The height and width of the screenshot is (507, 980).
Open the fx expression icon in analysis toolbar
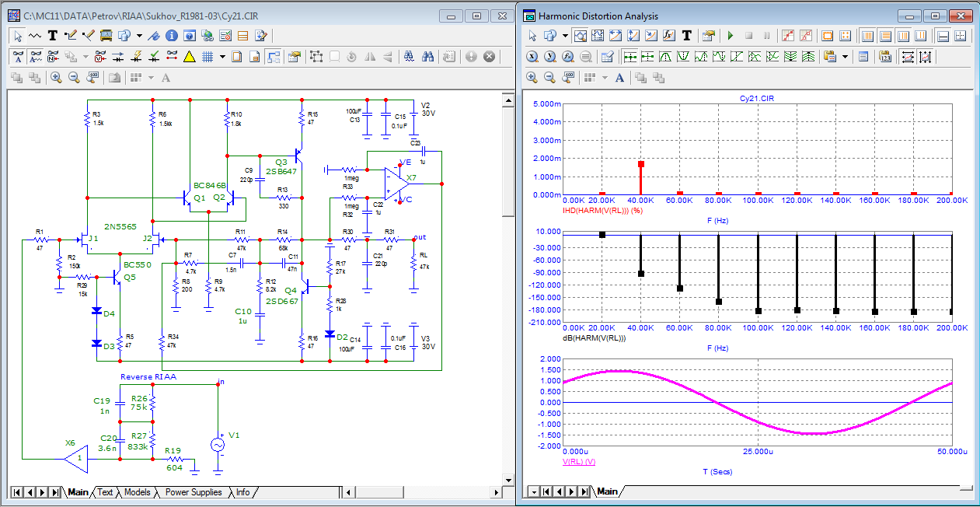coord(669,36)
